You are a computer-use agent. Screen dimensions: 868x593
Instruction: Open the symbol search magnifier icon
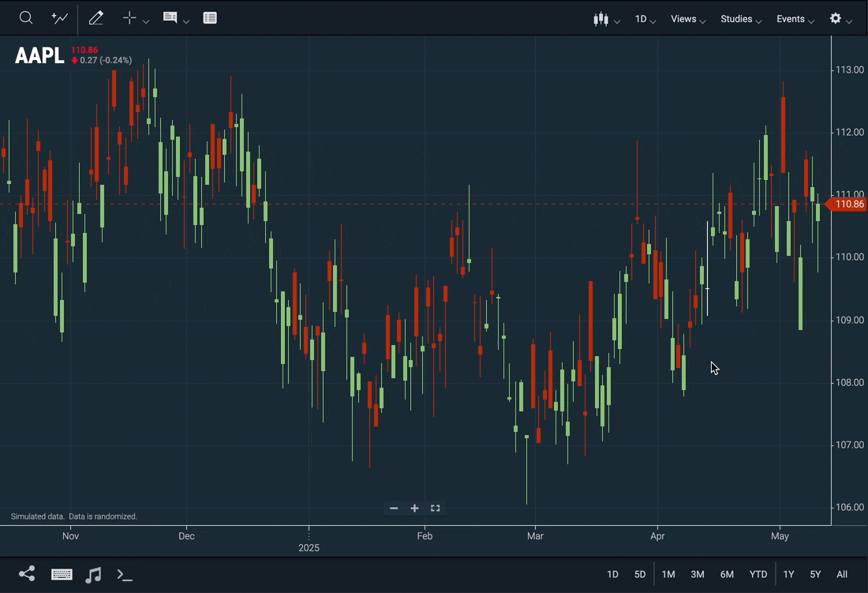click(x=26, y=17)
